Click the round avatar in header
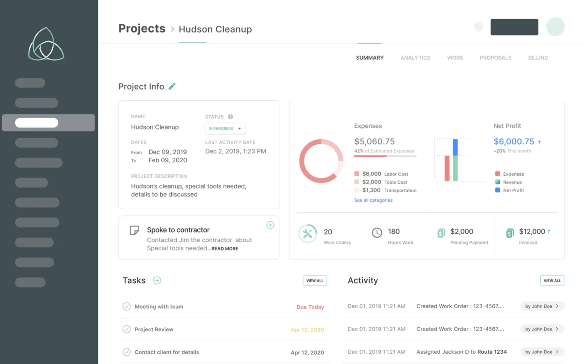Viewport: 588px width, 364px height. [555, 27]
